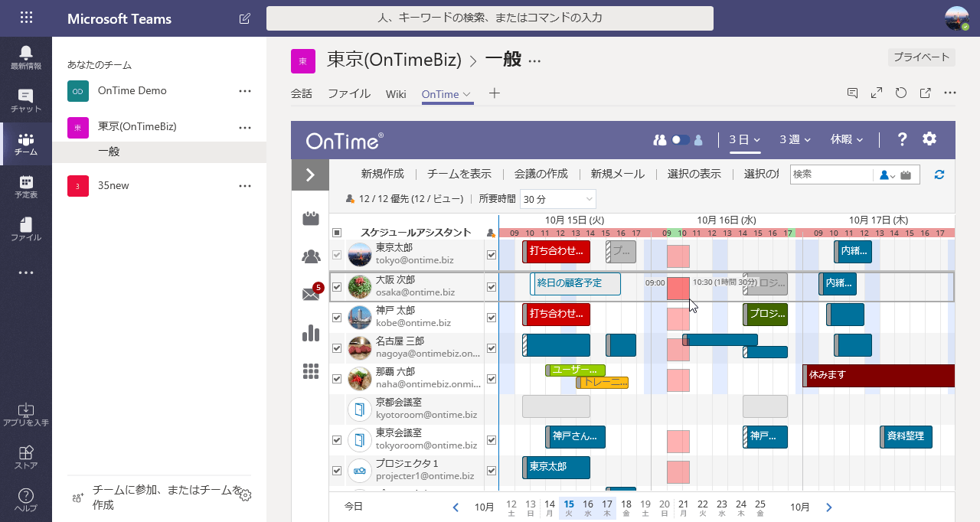
Task: Click Teams top search command box
Action: [490, 18]
